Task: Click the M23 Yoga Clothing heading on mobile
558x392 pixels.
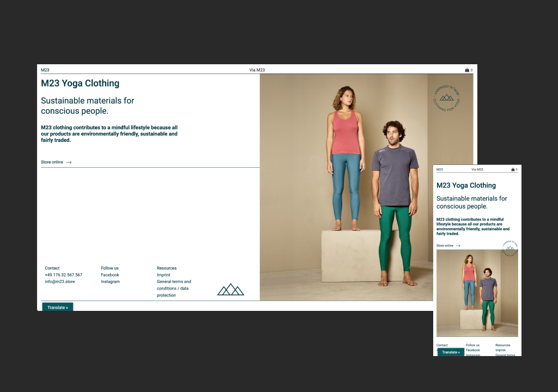Action: tap(466, 185)
